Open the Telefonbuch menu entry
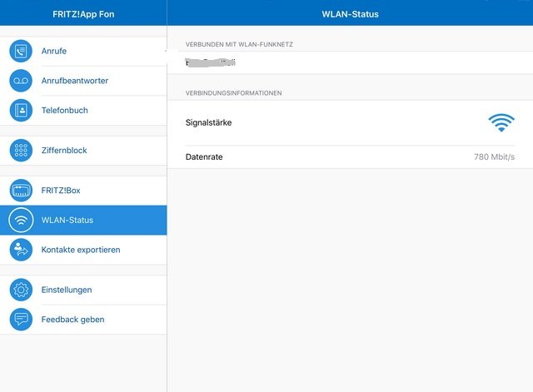533x392 pixels. click(65, 110)
